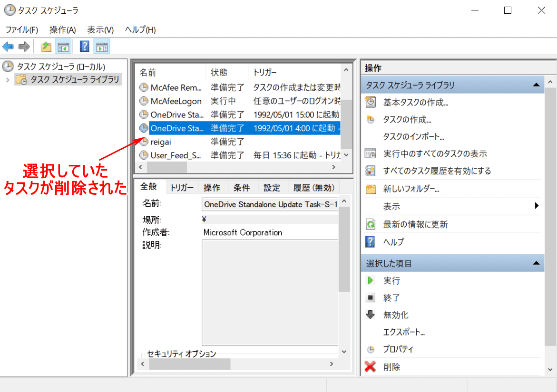Sort task list by 状態 column header
This screenshot has height=392, width=557.
point(227,72)
